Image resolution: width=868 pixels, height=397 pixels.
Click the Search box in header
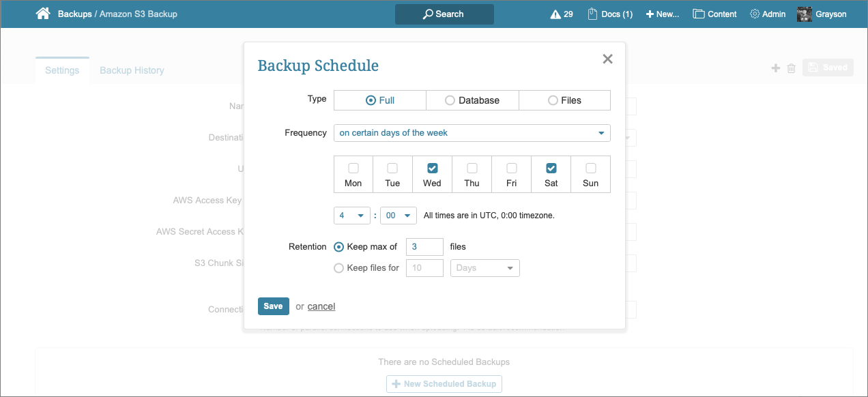click(444, 14)
